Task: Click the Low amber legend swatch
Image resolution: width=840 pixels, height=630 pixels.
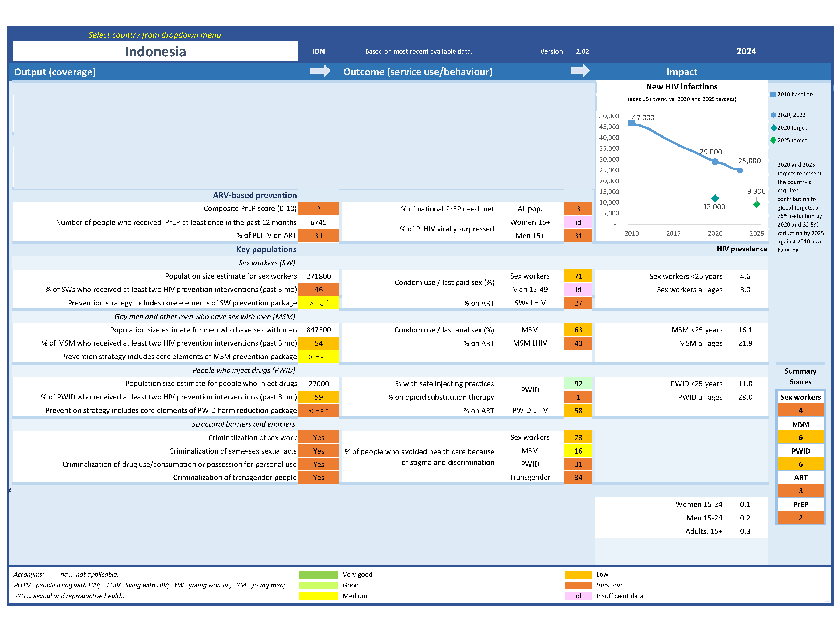Action: 578,575
